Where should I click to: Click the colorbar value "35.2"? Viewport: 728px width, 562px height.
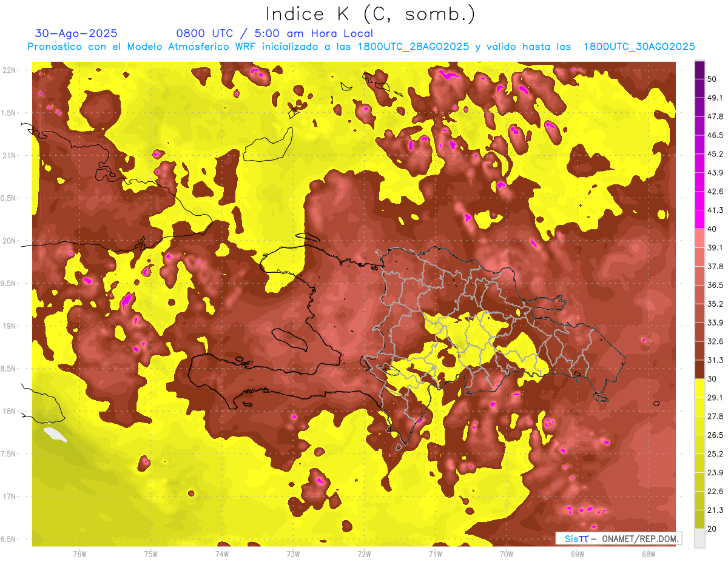point(715,304)
